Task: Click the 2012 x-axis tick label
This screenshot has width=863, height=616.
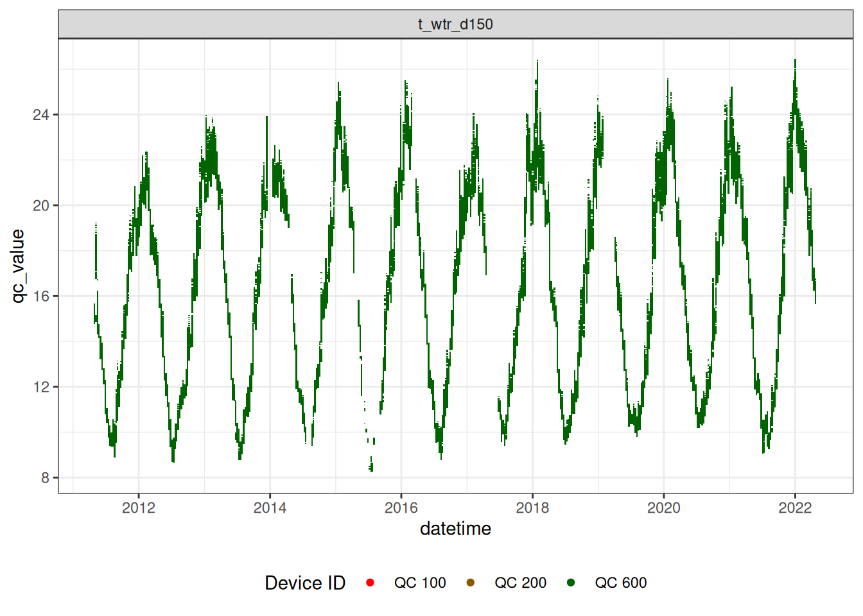Action: tap(139, 508)
